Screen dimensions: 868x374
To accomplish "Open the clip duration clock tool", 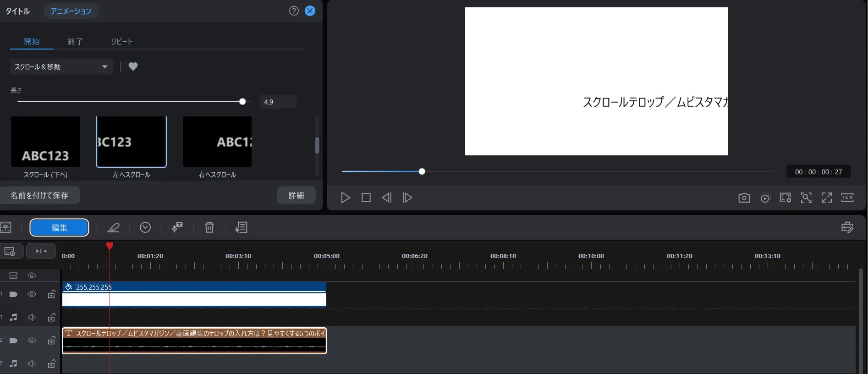I will click(145, 227).
